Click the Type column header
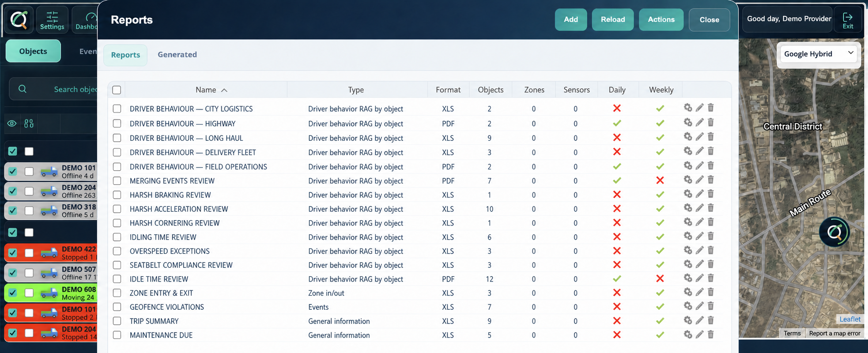This screenshot has width=868, height=353. tap(356, 90)
